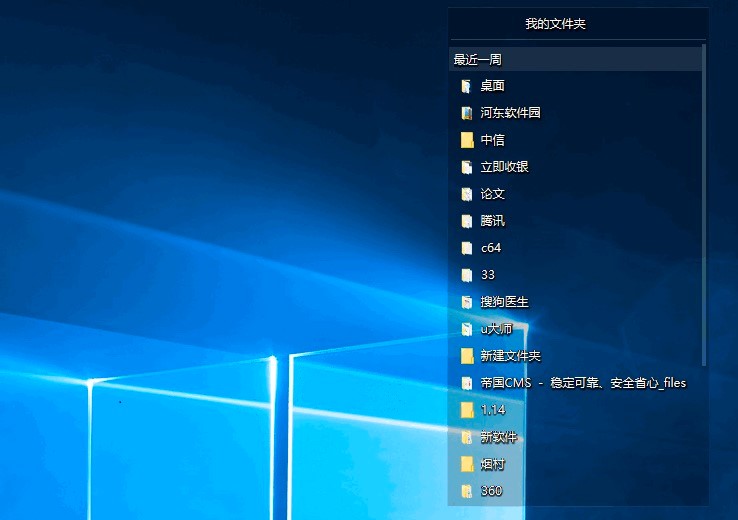Click the 中信 folder icon
The height and width of the screenshot is (520, 738).
tap(467, 140)
